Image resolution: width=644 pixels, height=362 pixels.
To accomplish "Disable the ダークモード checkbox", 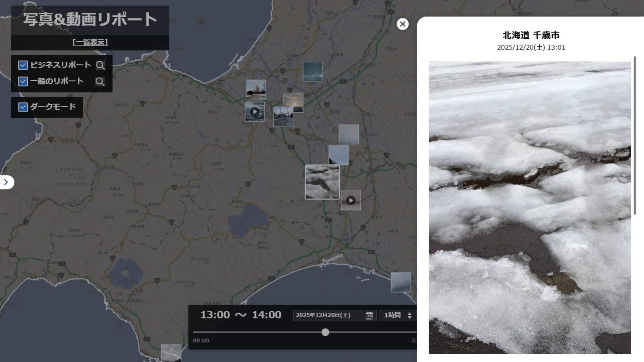I will [23, 107].
